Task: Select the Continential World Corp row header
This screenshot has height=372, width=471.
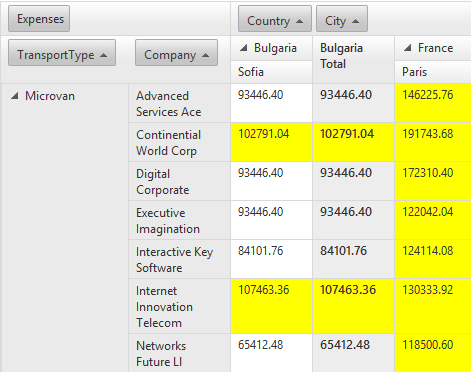Action: [x=179, y=142]
